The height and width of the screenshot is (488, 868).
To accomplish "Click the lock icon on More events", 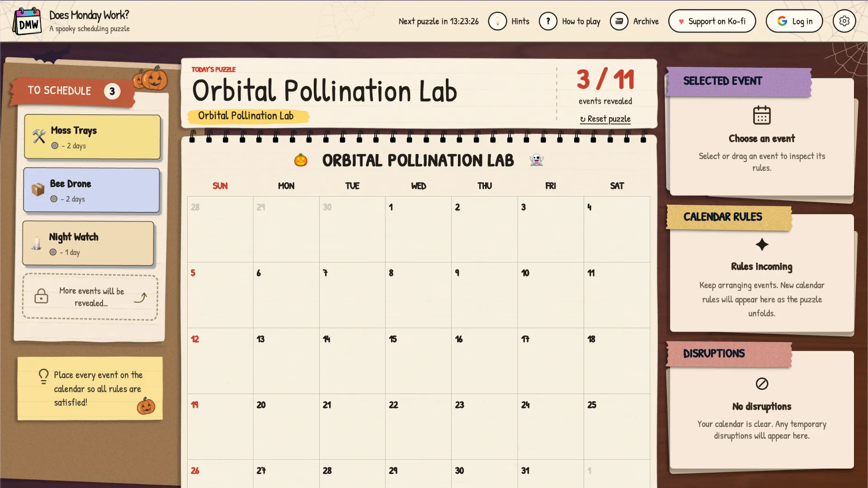I will pyautogui.click(x=41, y=296).
